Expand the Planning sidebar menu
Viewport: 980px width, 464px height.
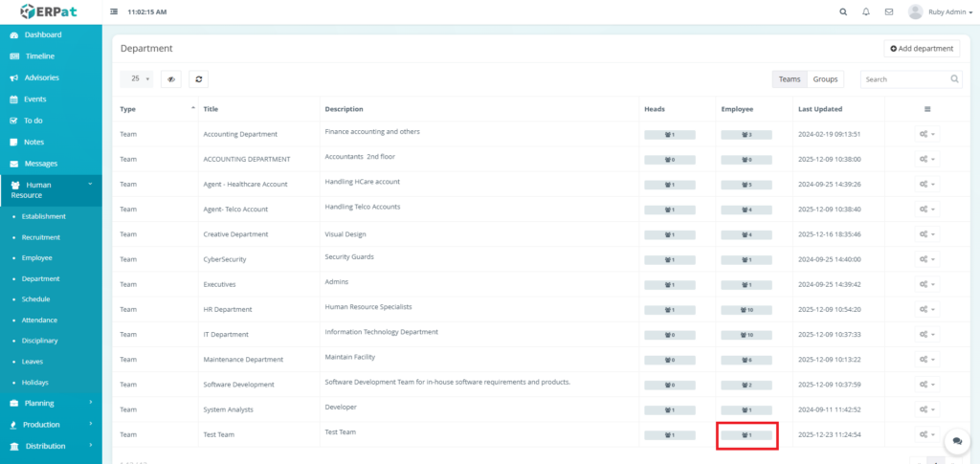coord(51,403)
